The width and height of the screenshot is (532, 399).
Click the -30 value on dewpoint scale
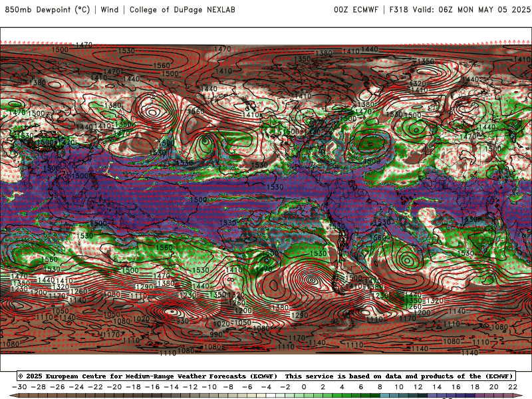pos(19,387)
